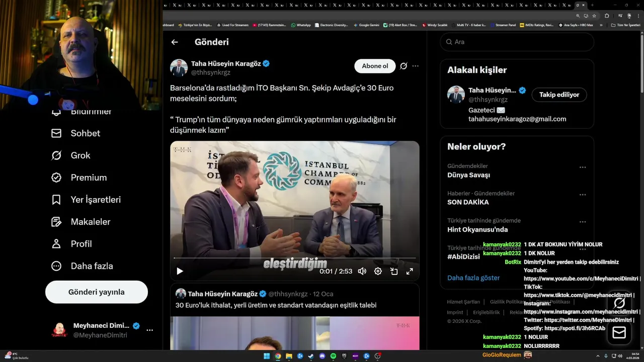The image size is (644, 362).
Task: Open Imprint footer link
Action: [x=455, y=312]
